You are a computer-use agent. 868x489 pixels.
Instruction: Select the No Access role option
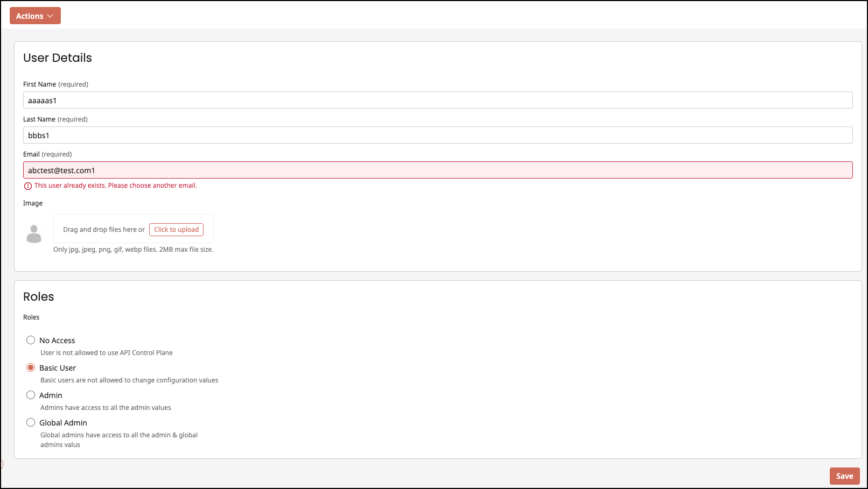pos(31,340)
